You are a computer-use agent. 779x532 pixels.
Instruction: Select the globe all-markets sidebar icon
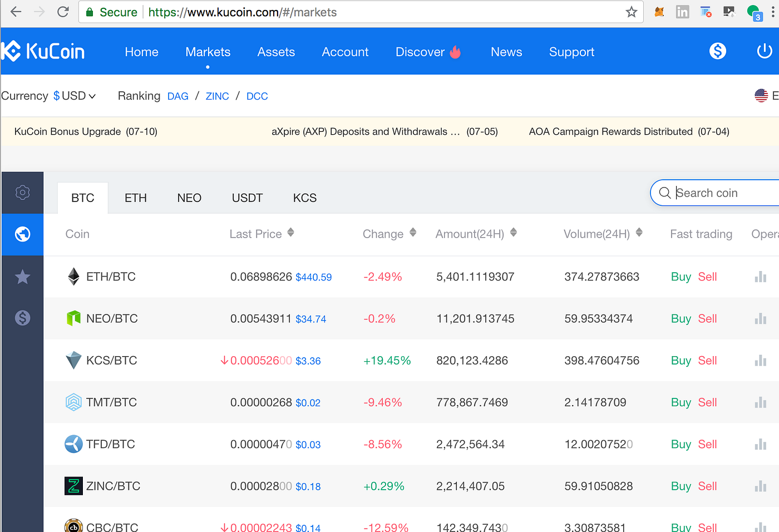(22, 234)
